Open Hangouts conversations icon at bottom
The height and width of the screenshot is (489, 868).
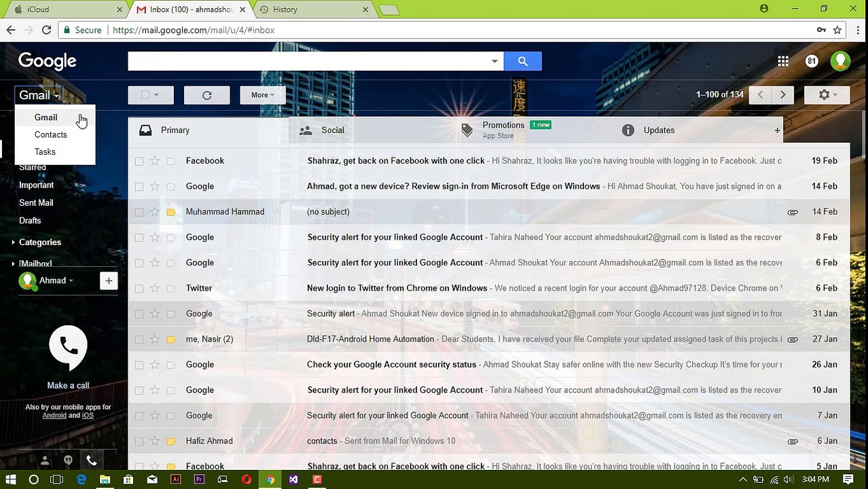click(68, 460)
